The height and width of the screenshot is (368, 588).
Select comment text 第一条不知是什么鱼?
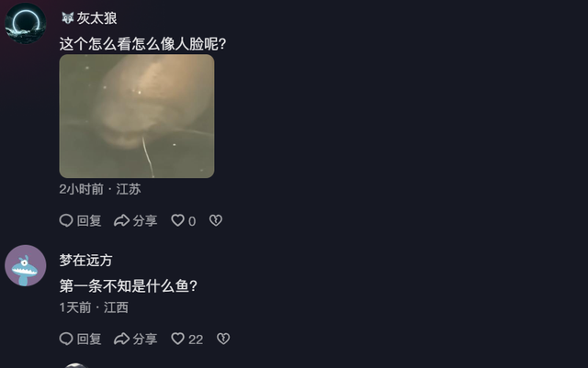[x=129, y=286]
